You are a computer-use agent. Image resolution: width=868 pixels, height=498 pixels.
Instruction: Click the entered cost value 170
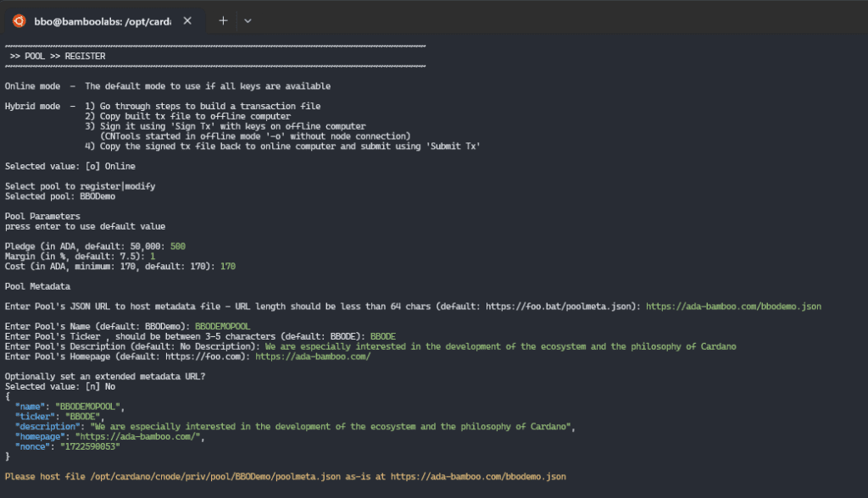pyautogui.click(x=228, y=266)
